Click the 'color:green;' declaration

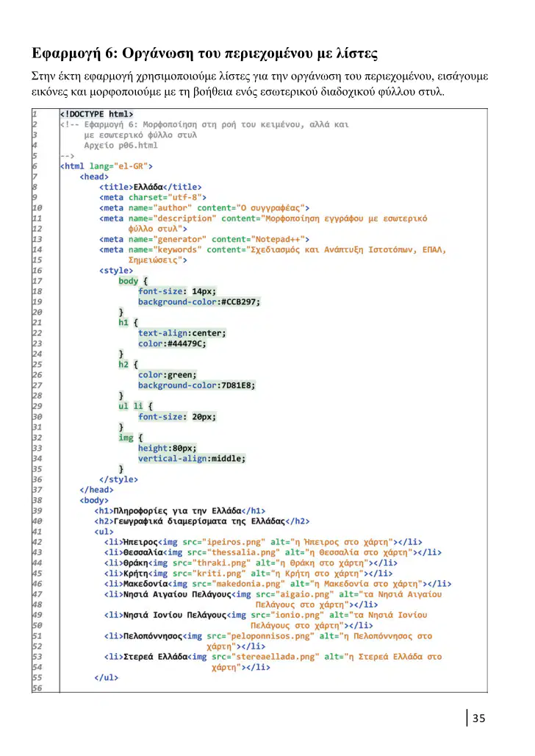[x=168, y=375]
